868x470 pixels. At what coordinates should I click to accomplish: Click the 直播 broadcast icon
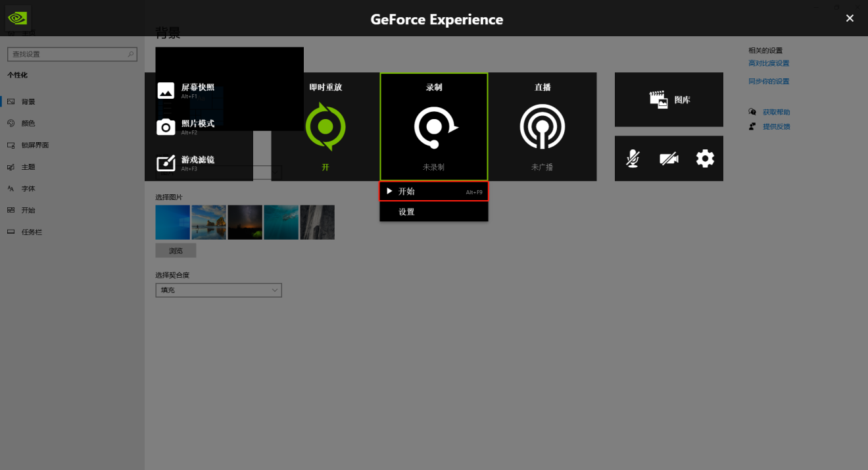click(542, 126)
